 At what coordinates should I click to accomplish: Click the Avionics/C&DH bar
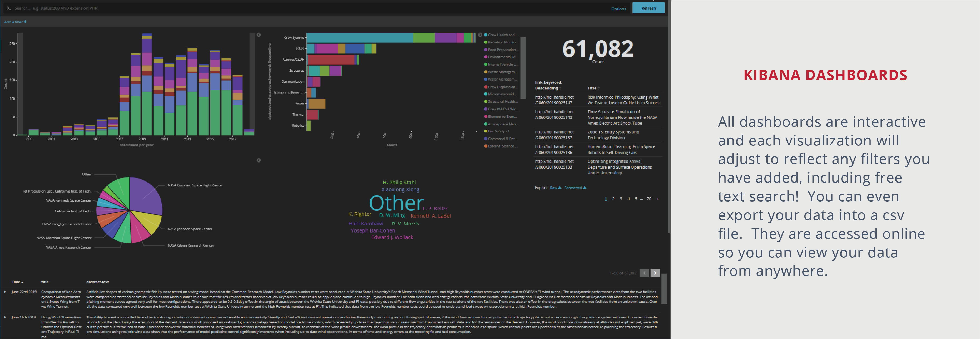(333, 60)
